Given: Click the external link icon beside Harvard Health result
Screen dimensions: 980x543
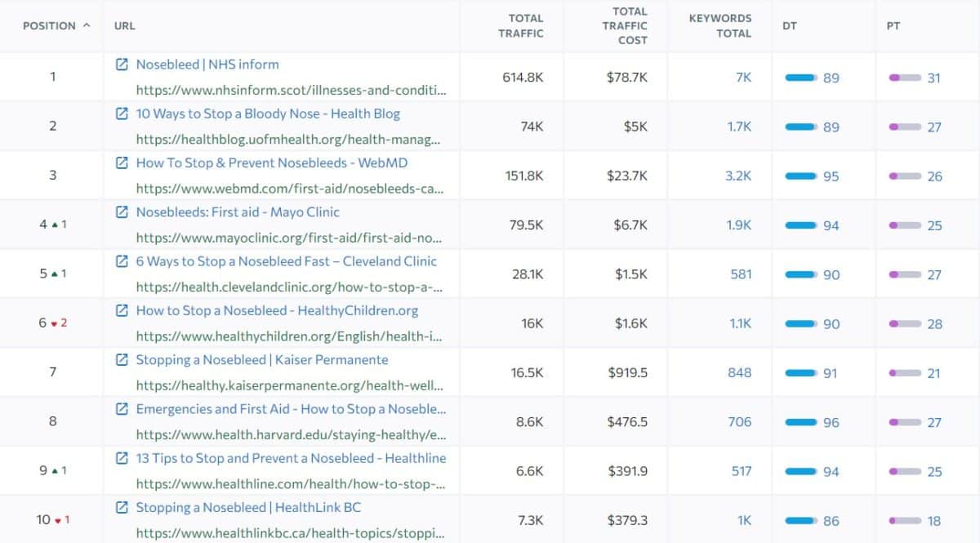Looking at the screenshot, I should [122, 408].
